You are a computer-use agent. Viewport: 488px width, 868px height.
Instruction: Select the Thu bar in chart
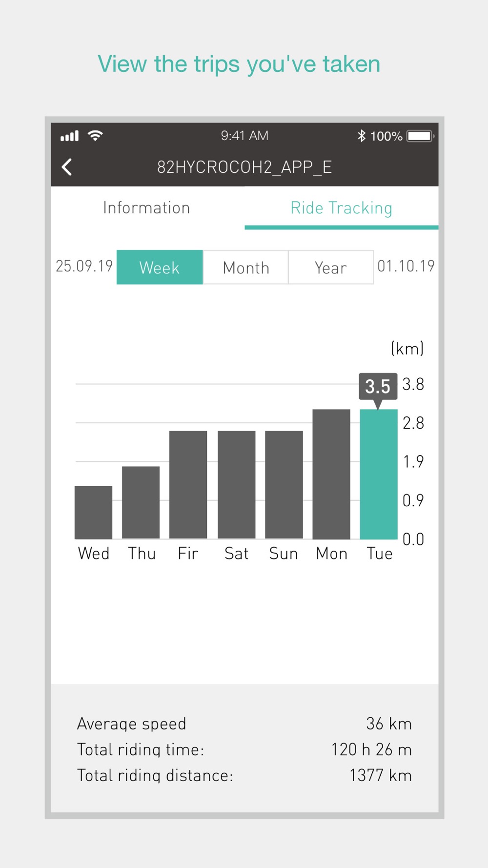pos(141,502)
